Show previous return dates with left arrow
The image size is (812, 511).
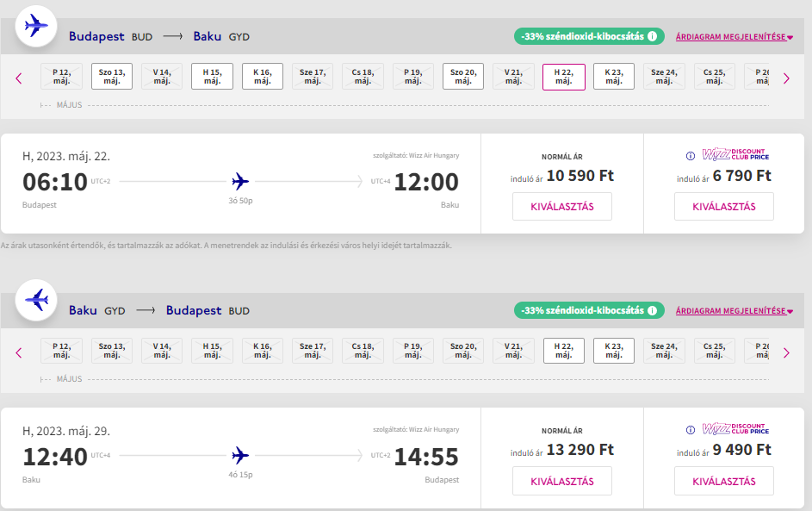pos(19,353)
